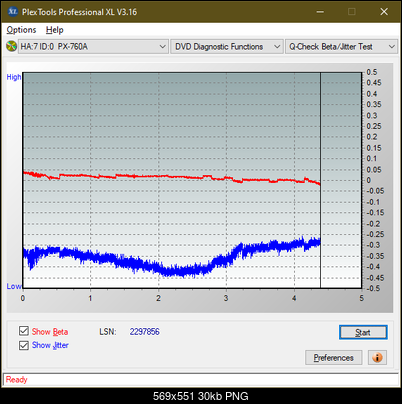Select the LSN value 2297856
Screen dimensions: 402x404
click(x=145, y=332)
